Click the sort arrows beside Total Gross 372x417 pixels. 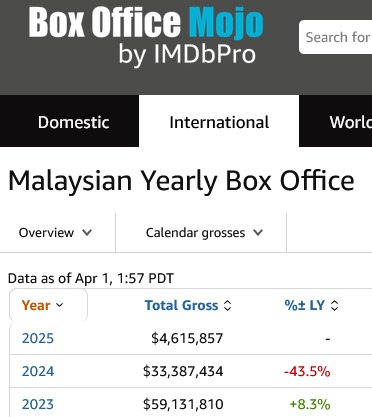227,305
